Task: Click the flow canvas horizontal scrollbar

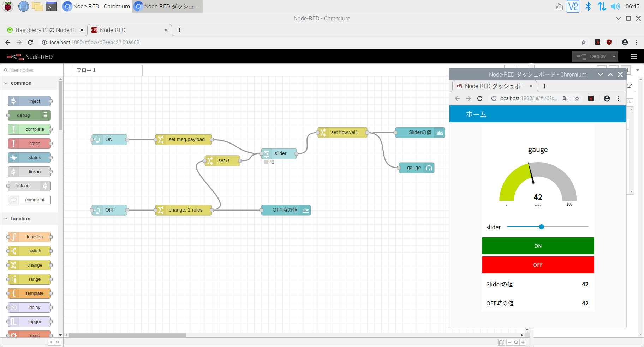Action: [127, 335]
